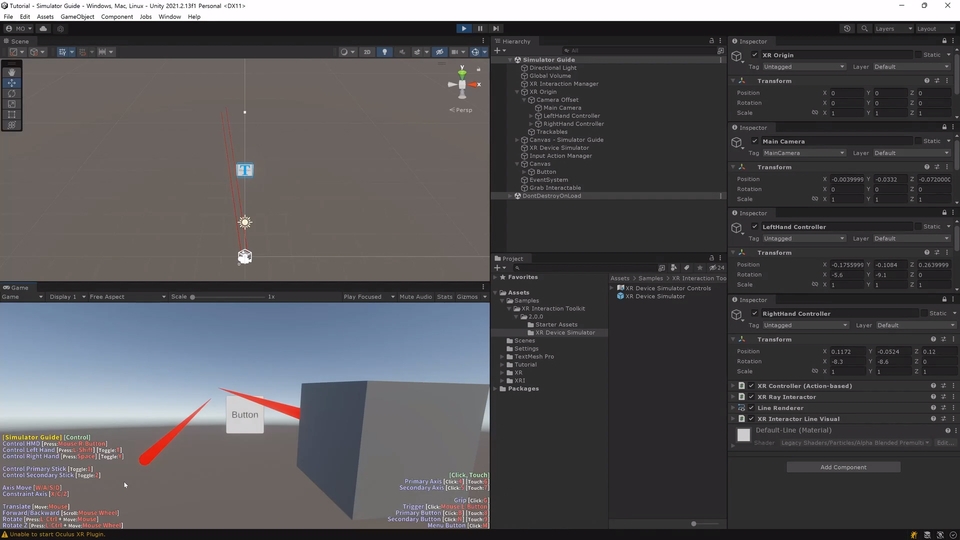
Task: Uncheck LeftHand Controller active checkbox
Action: coord(754,227)
